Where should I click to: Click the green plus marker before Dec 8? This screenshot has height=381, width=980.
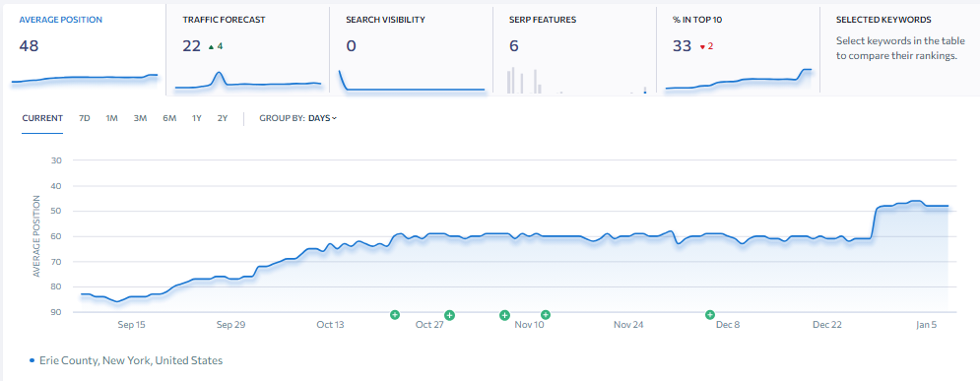click(709, 315)
